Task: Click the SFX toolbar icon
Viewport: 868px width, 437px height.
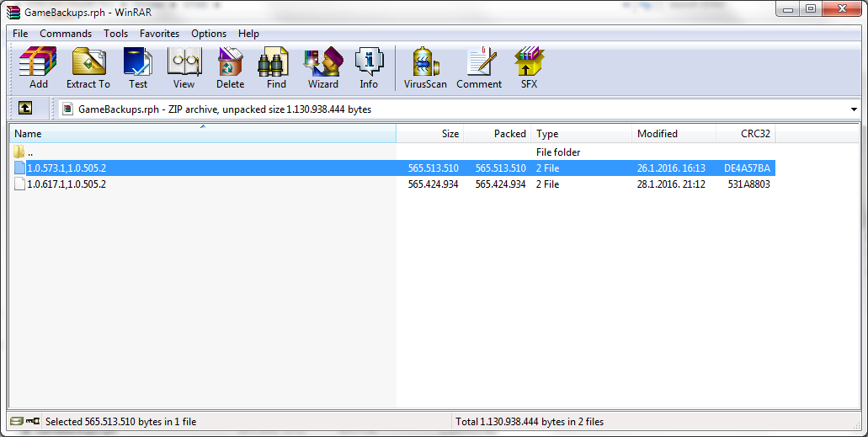Action: point(530,67)
